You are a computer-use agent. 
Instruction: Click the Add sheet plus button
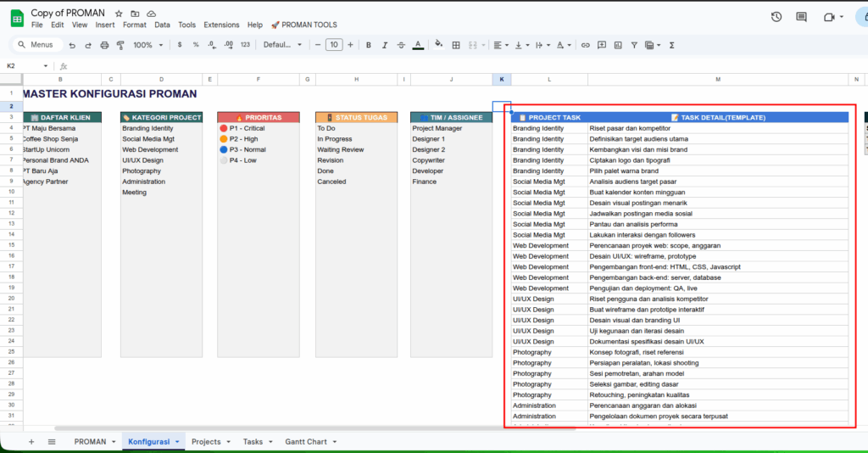(31, 442)
